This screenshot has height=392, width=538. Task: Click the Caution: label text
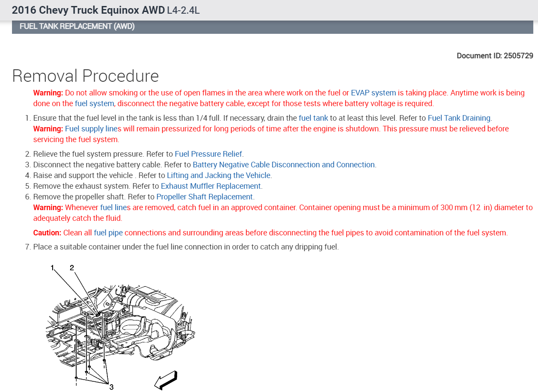[x=48, y=233]
